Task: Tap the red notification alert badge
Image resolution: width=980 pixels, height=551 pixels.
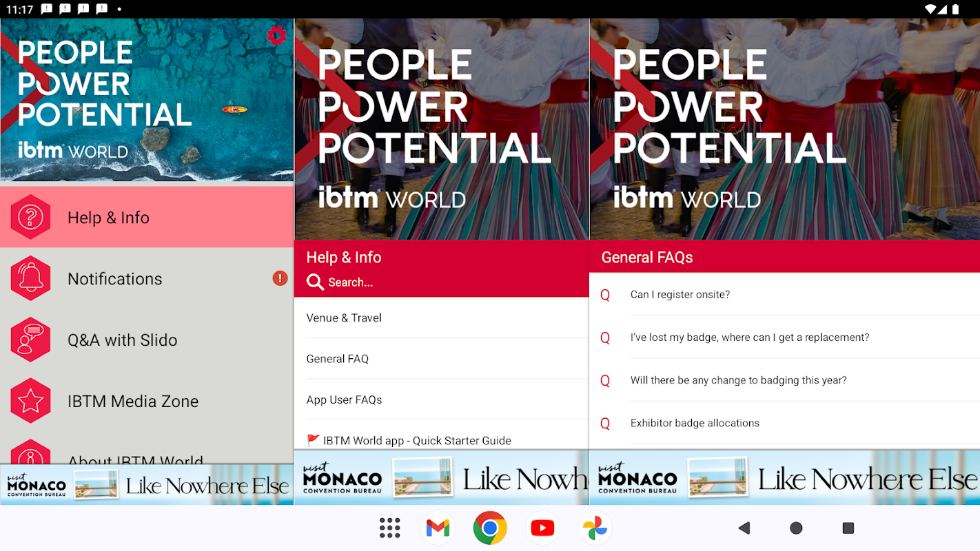Action: (x=280, y=278)
